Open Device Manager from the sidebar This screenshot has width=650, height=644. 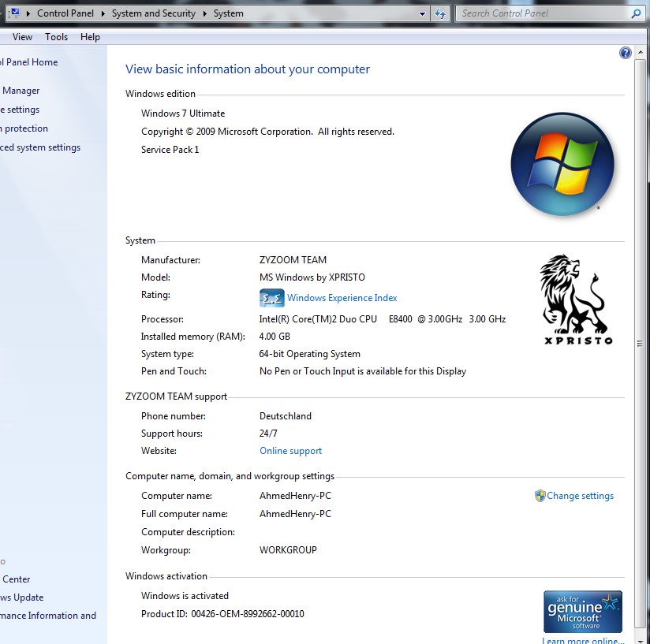coord(20,91)
